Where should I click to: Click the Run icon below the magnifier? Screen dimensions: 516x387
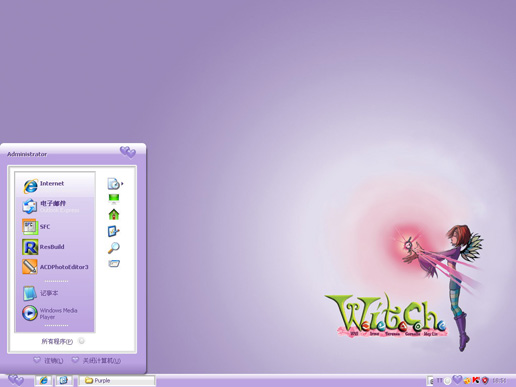(114, 264)
